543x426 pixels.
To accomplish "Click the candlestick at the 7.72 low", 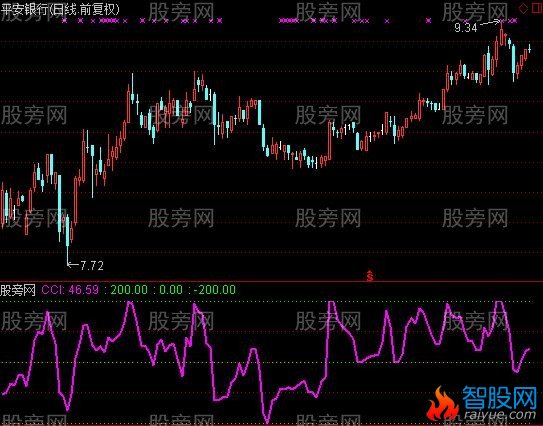I will coord(68,239).
